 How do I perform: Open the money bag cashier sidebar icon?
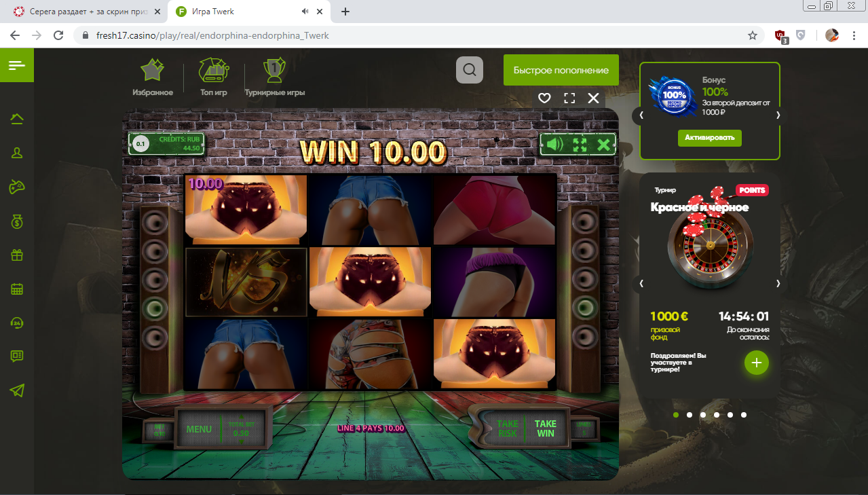17,221
